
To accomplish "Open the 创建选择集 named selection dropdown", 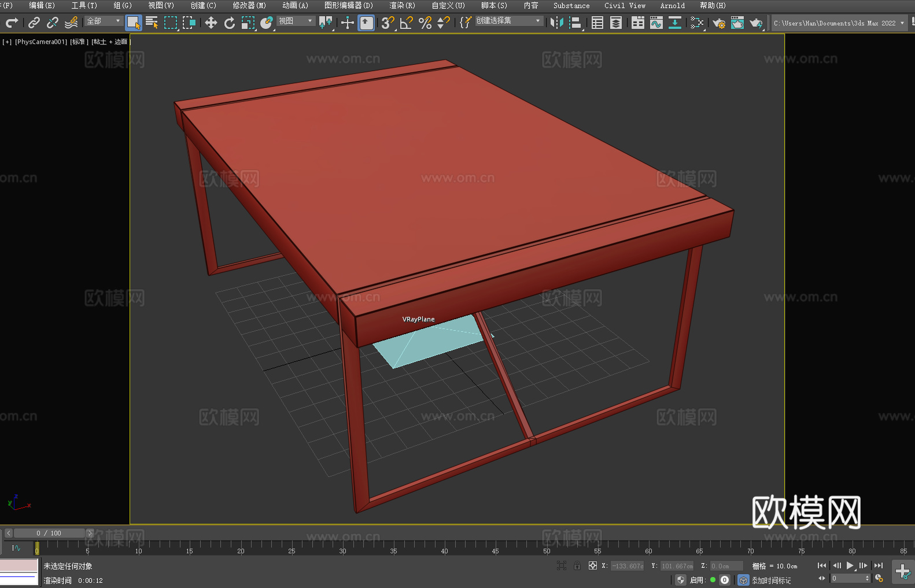I will point(509,21).
